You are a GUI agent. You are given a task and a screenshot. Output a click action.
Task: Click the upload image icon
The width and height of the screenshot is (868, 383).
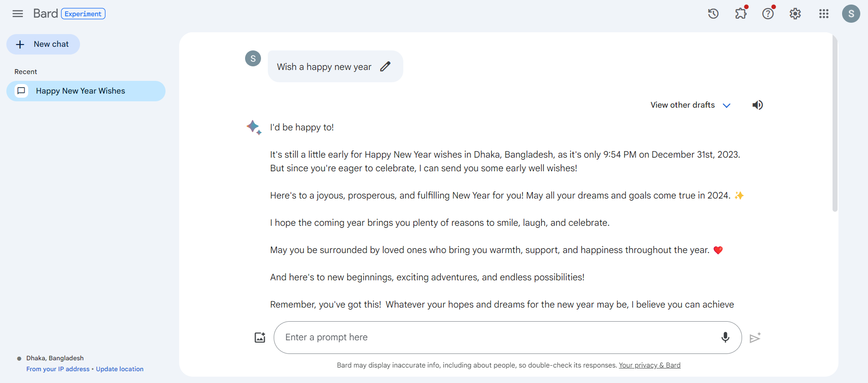[260, 338]
